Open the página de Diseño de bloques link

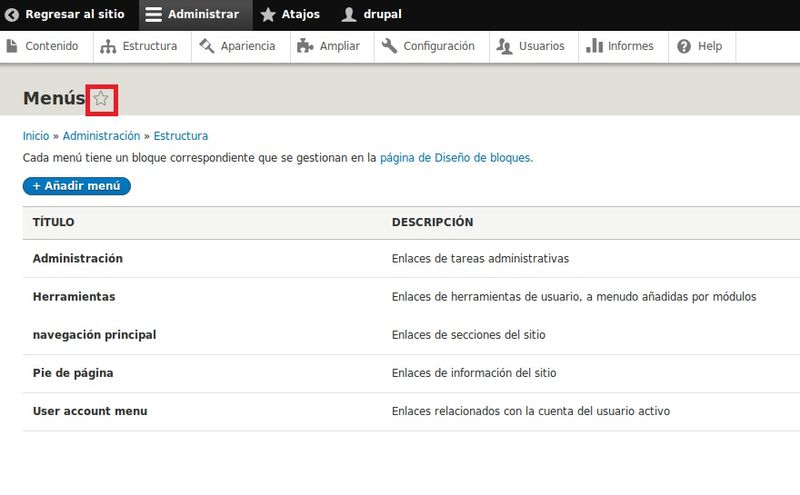pos(455,158)
